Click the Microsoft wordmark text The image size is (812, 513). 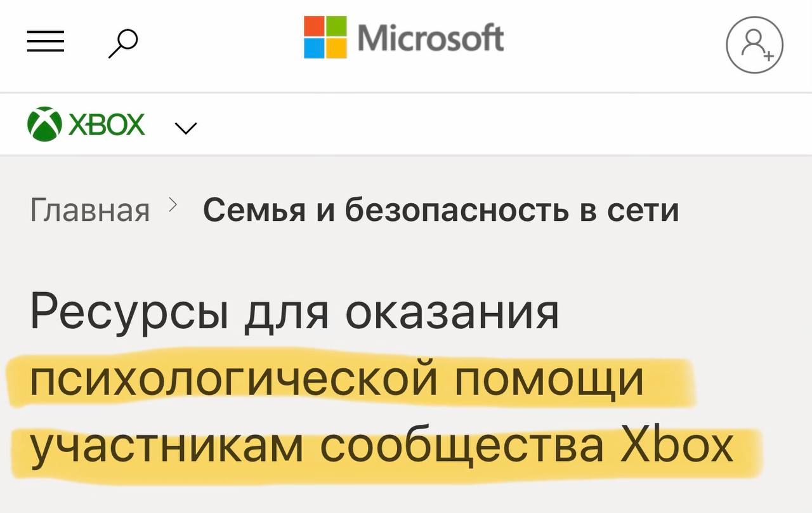431,37
